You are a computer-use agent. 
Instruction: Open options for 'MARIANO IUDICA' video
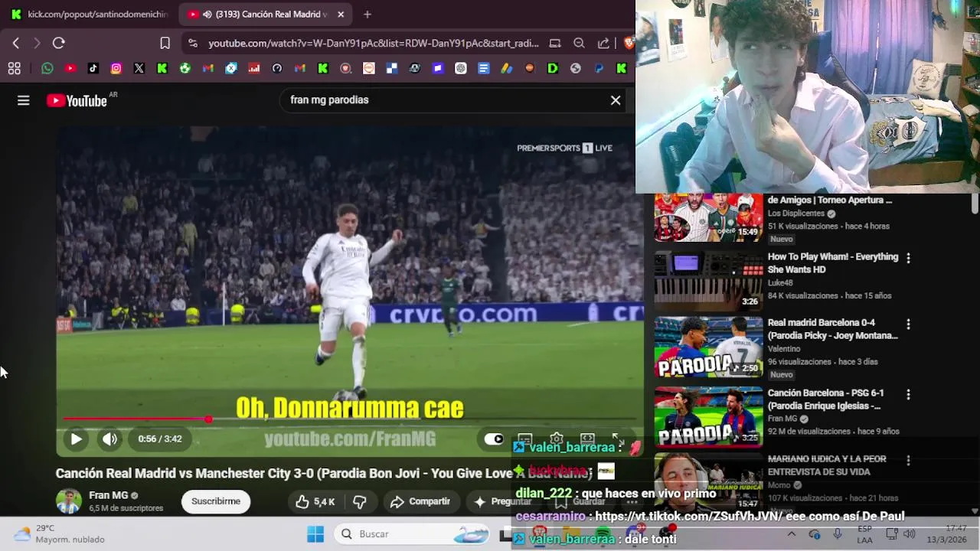[x=908, y=461]
